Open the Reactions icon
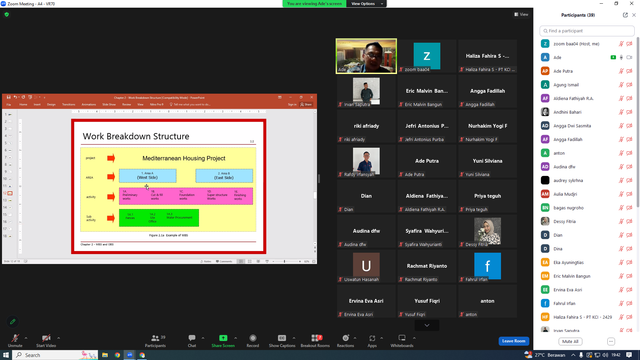 [x=345, y=338]
